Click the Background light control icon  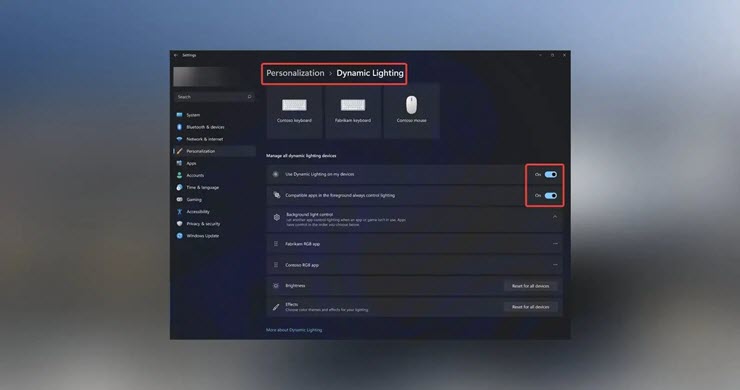pos(277,217)
